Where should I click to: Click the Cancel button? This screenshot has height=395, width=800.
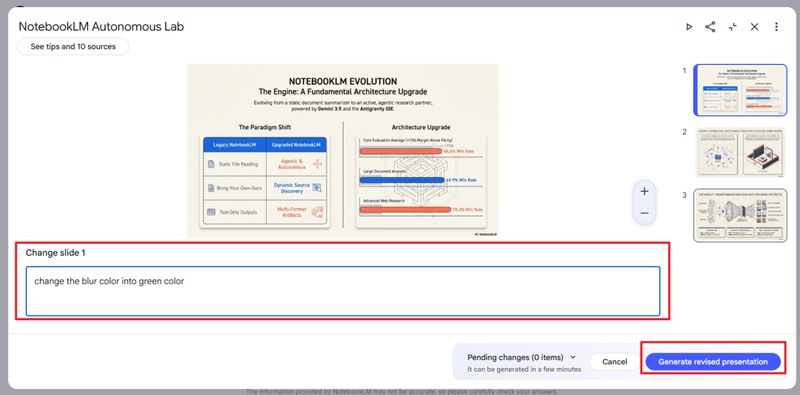[614, 362]
